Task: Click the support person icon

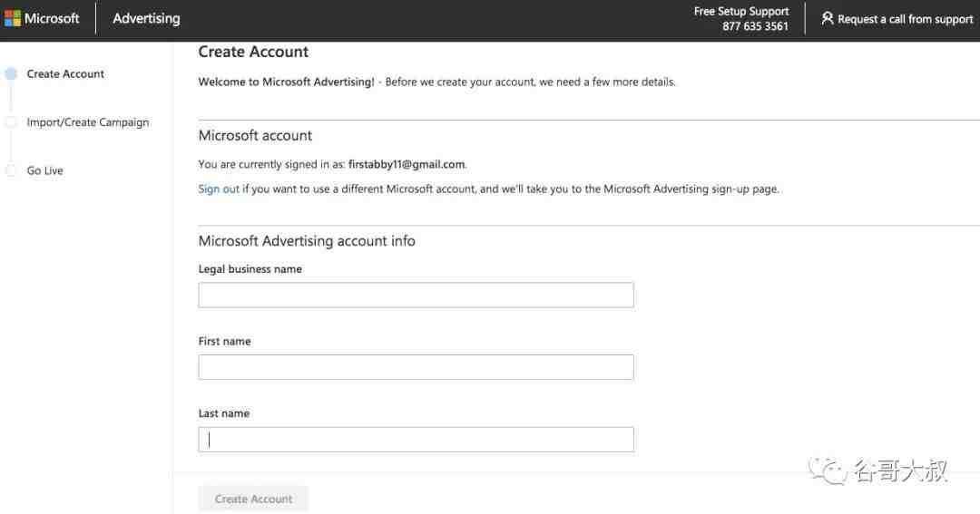Action: click(827, 19)
